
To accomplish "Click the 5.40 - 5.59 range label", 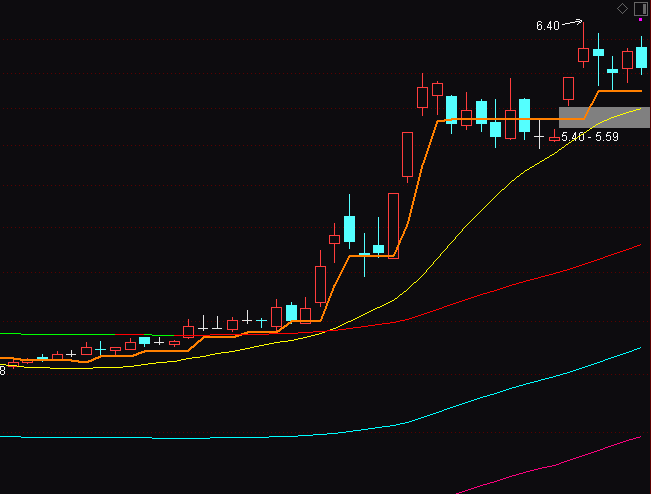I will [589, 136].
